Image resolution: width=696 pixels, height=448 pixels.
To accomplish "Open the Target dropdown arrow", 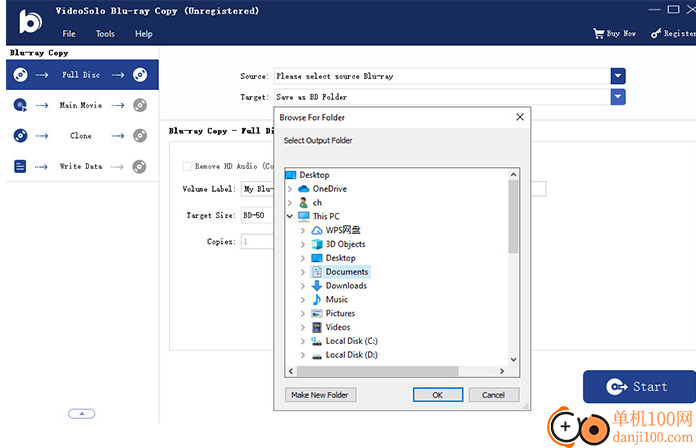I will 618,97.
